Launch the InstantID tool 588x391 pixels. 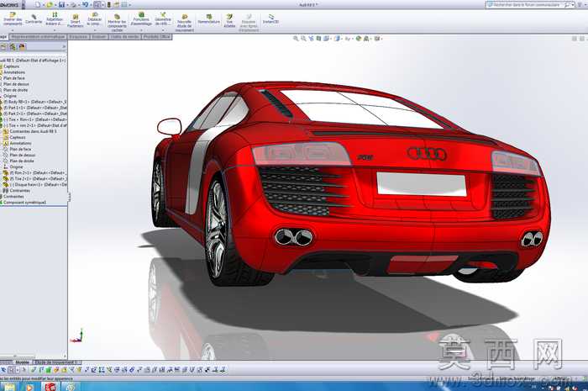[270, 19]
